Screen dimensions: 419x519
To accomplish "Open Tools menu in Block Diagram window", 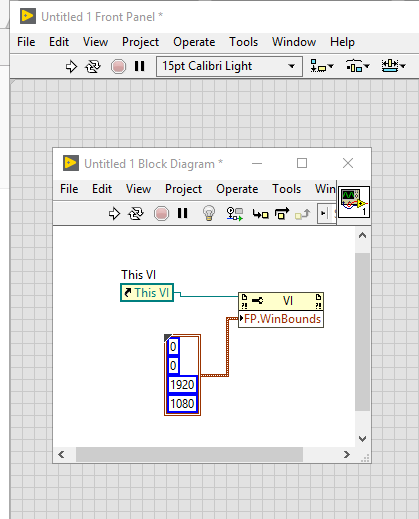I will [286, 189].
